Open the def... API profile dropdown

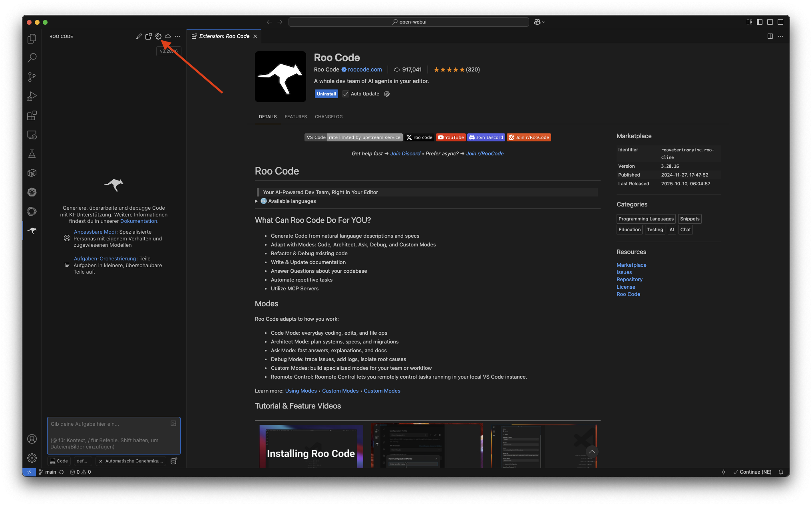(x=82, y=461)
